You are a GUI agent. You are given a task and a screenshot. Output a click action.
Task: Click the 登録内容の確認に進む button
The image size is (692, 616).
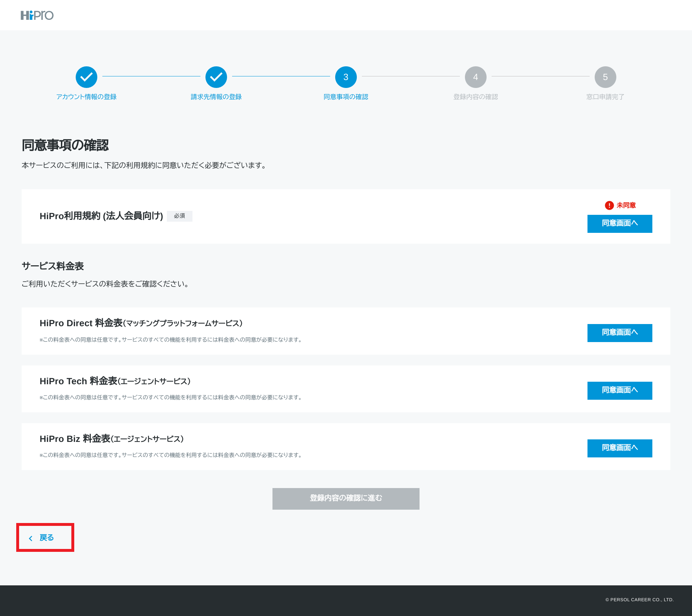346,498
